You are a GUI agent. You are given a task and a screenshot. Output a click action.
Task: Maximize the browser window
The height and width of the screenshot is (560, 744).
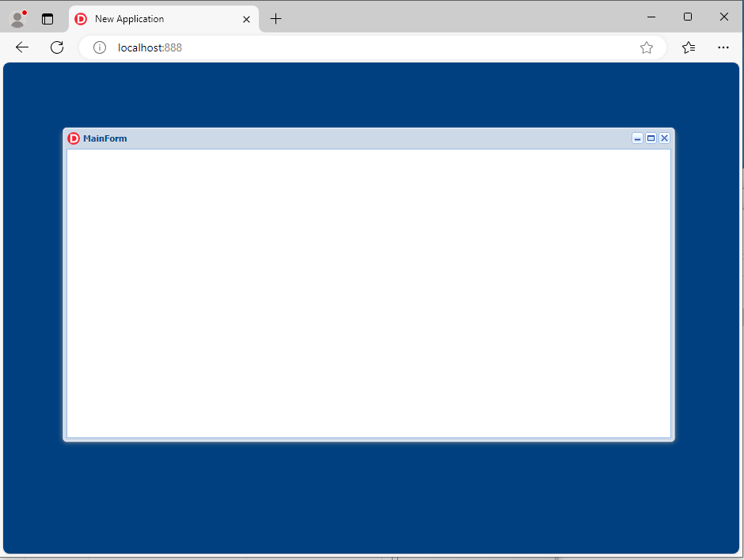688,17
